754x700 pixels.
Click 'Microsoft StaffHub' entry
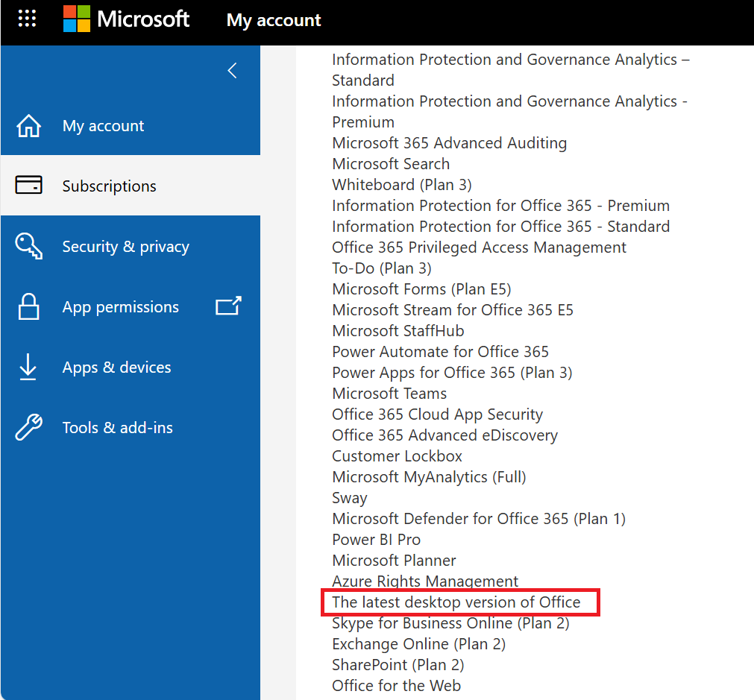(398, 331)
